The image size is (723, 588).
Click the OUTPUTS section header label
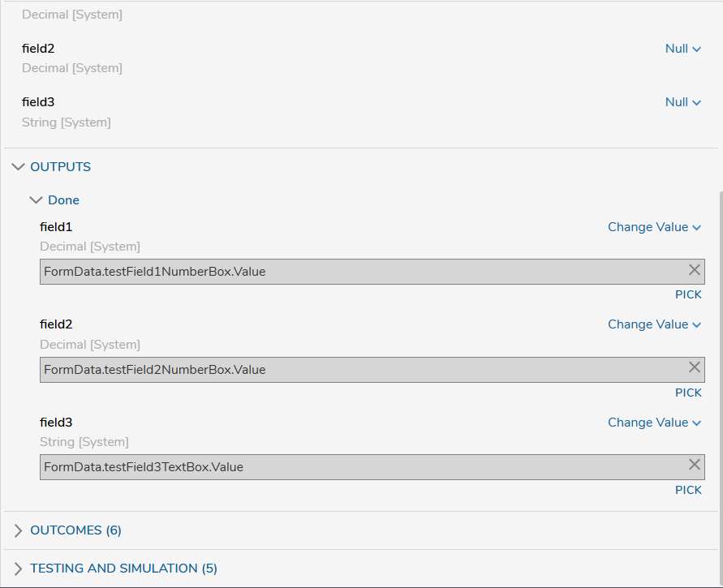coord(60,167)
